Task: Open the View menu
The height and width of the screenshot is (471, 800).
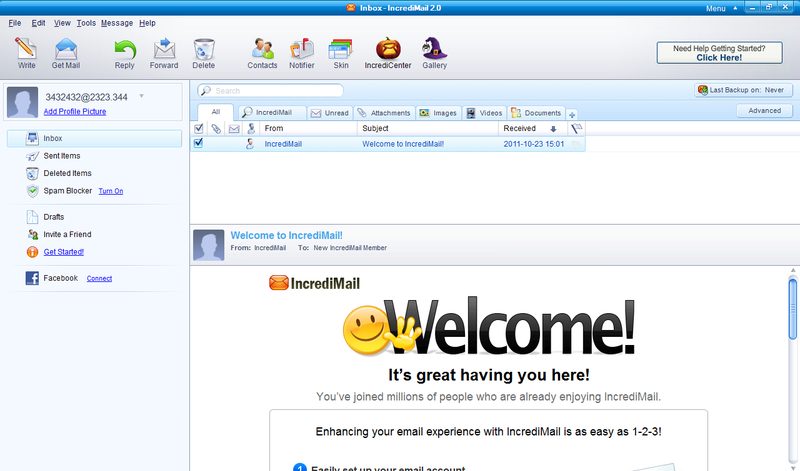Action: (62, 23)
